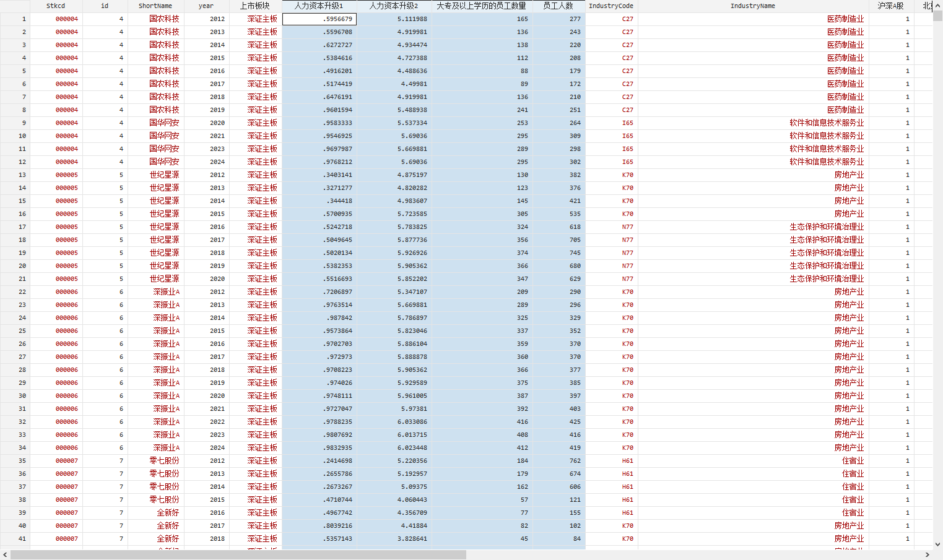Click the vertical scrollbar down arrow
The height and width of the screenshot is (560, 943).
pos(937,545)
